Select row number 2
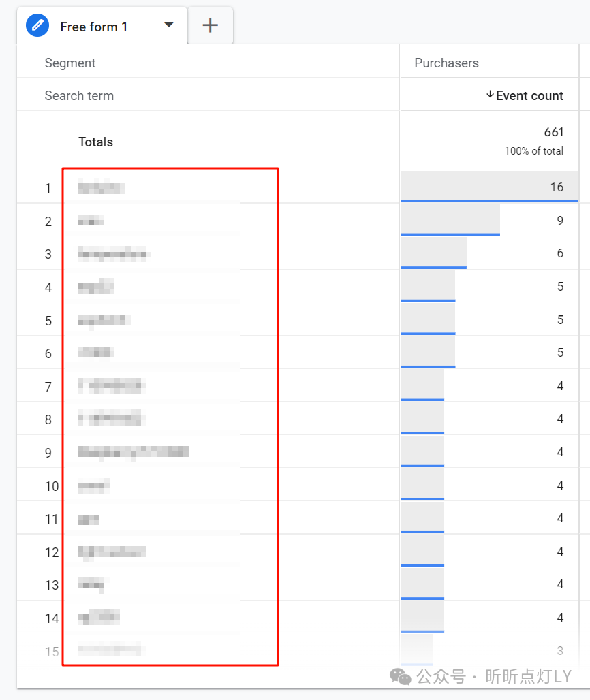 click(48, 221)
